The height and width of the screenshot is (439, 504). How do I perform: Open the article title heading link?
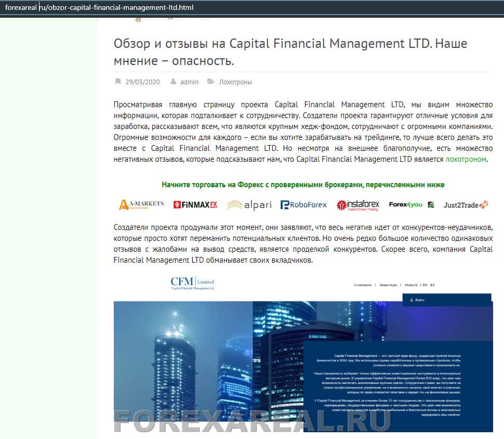tap(290, 52)
